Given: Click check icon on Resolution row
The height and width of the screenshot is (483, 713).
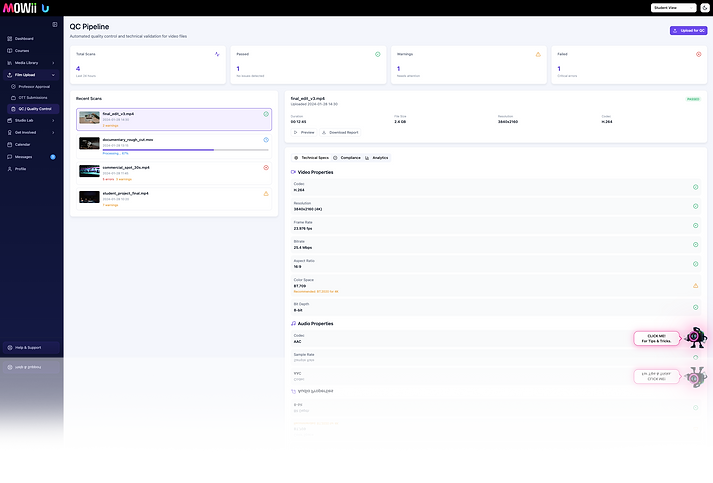Looking at the screenshot, I should click(695, 206).
